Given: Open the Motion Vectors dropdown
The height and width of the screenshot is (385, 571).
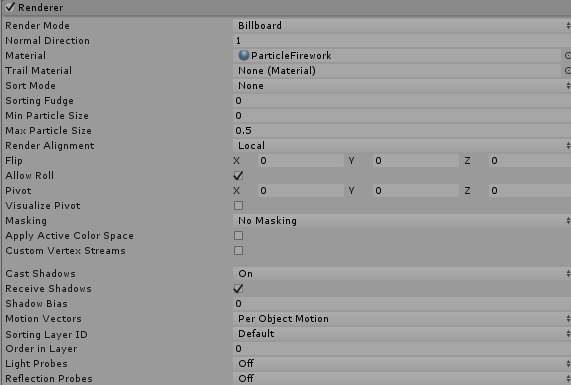Looking at the screenshot, I should tap(402, 319).
